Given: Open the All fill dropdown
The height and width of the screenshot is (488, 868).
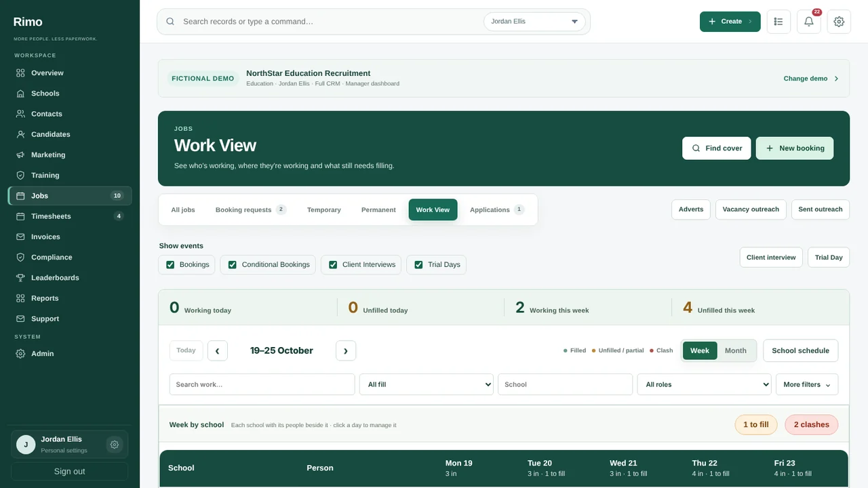Looking at the screenshot, I should pyautogui.click(x=427, y=384).
